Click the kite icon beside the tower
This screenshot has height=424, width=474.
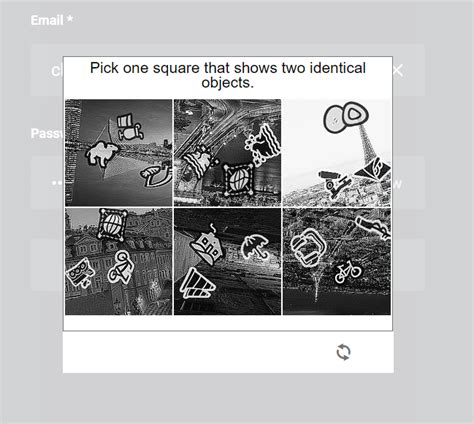pos(373,170)
